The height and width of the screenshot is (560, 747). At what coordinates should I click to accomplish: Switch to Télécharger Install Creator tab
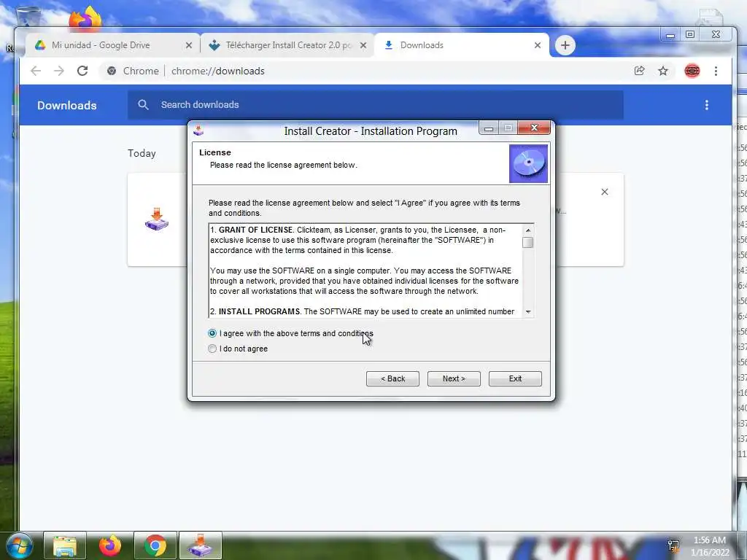pos(287,45)
